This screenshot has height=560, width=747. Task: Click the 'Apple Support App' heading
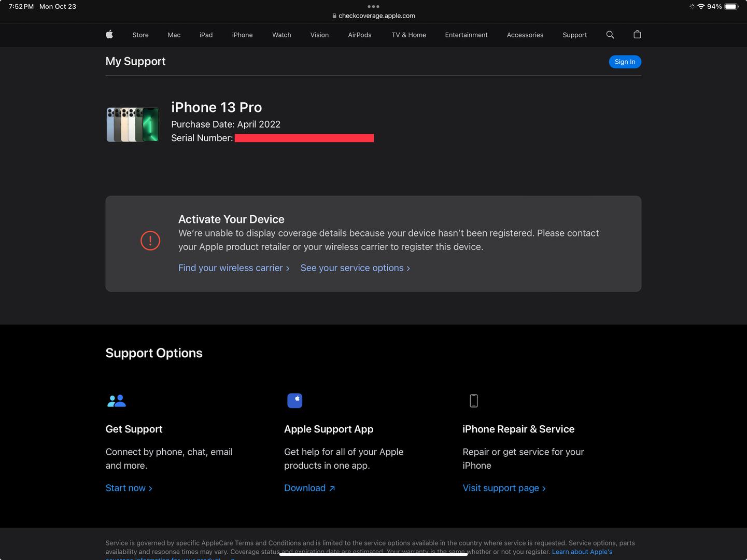pyautogui.click(x=329, y=429)
